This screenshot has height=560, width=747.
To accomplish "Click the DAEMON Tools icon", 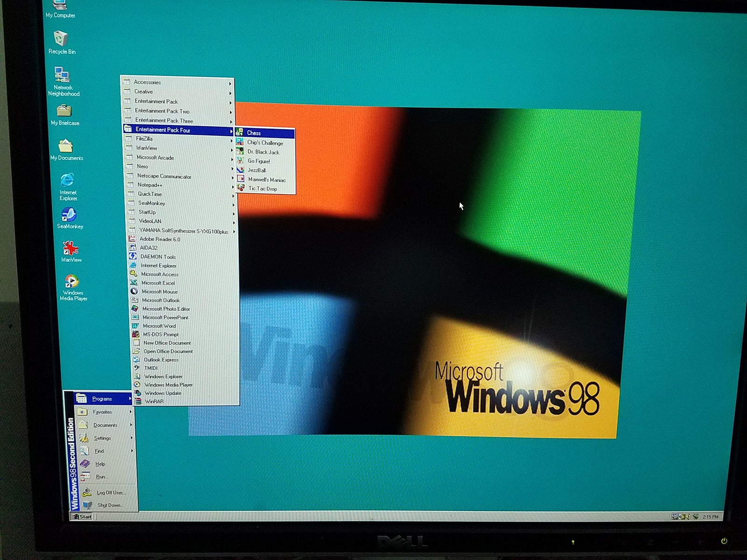I will click(133, 256).
